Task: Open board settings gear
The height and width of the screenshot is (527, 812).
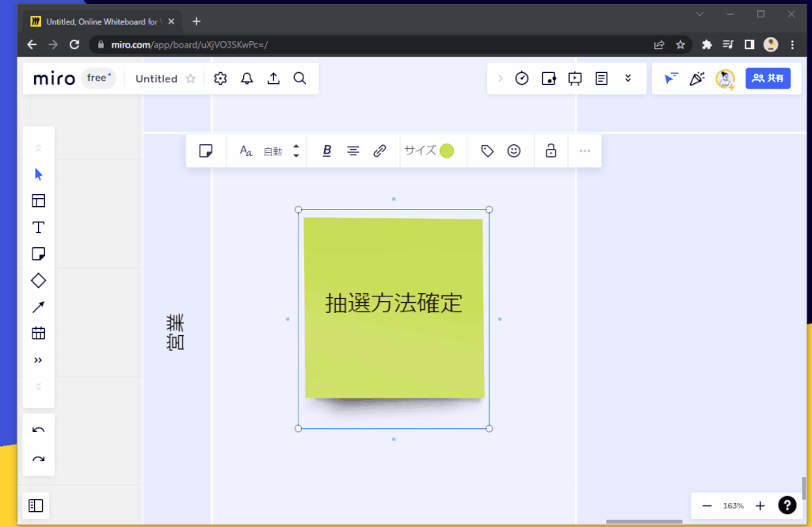Action: 220,78
